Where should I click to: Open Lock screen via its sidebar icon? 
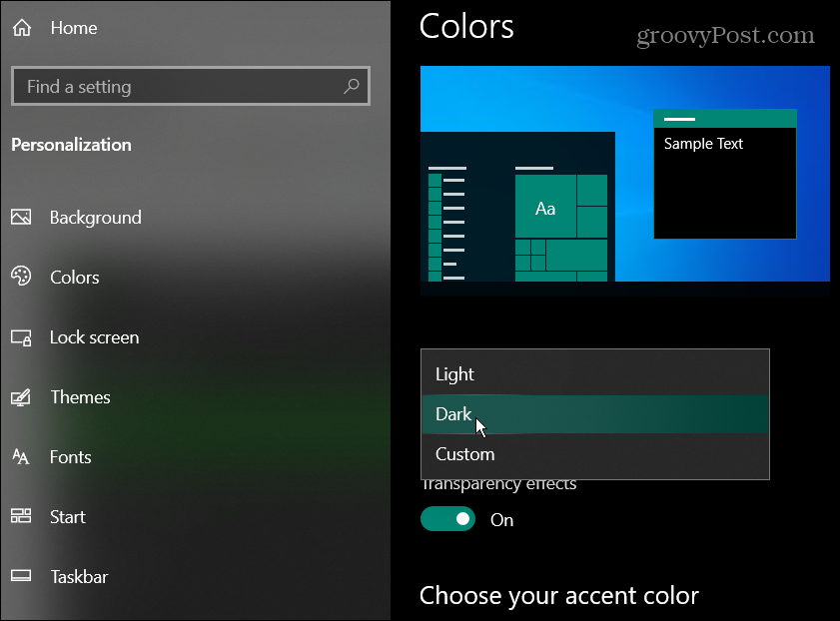pyautogui.click(x=21, y=337)
